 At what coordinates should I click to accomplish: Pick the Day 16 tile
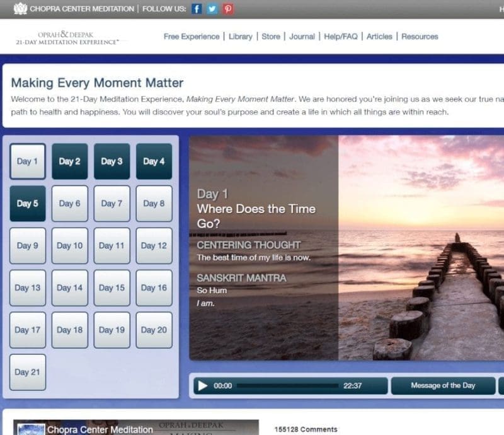coord(154,287)
